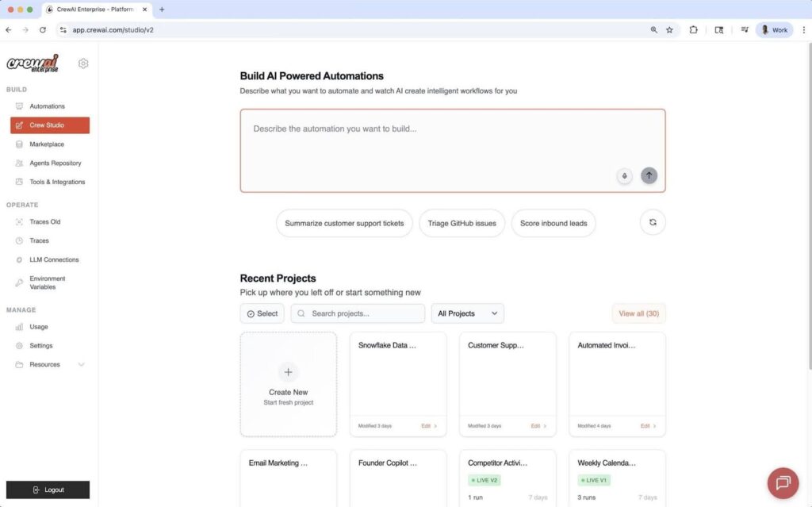Image resolution: width=812 pixels, height=507 pixels.
Task: Navigate to Tools & Integrations
Action: point(50,182)
